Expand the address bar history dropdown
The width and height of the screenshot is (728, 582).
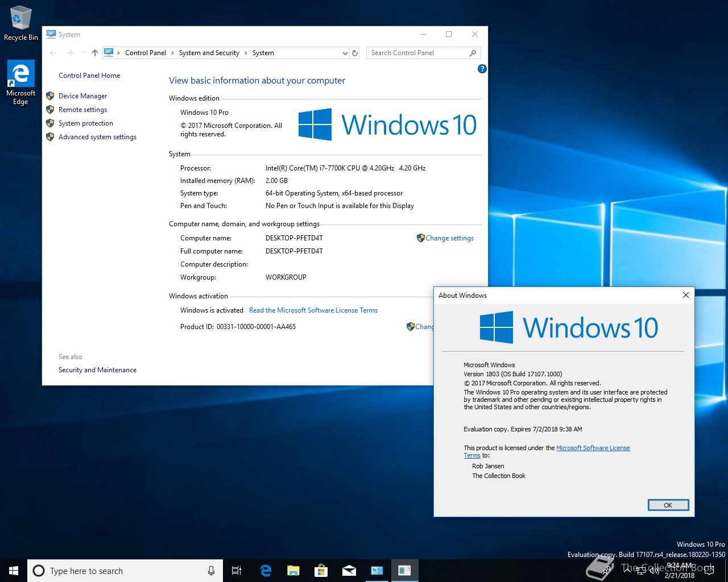click(345, 53)
